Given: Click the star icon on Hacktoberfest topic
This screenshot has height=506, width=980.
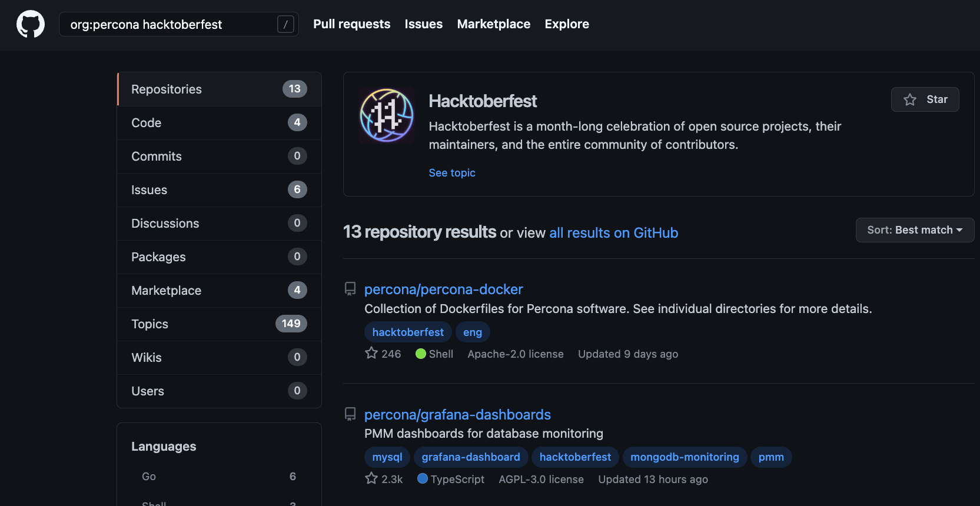Looking at the screenshot, I should pyautogui.click(x=910, y=99).
